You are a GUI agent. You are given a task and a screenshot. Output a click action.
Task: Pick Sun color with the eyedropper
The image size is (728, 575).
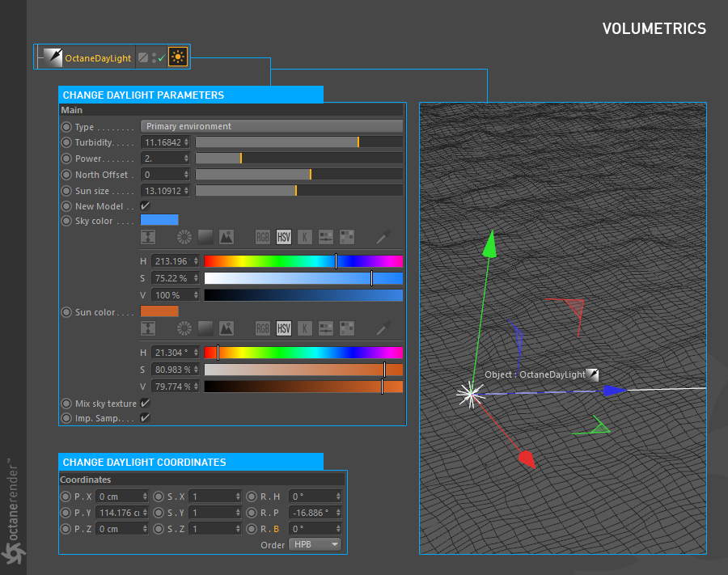(383, 328)
